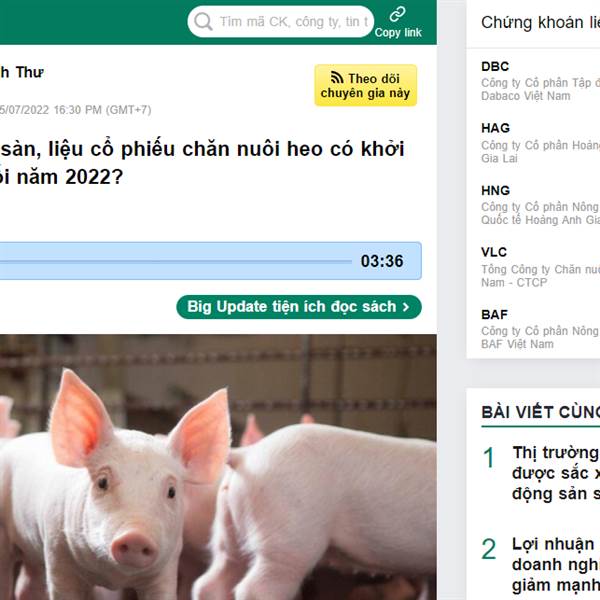Click the Big Update arrow chevron
Viewport: 600px width, 600px height.
pos(406,307)
